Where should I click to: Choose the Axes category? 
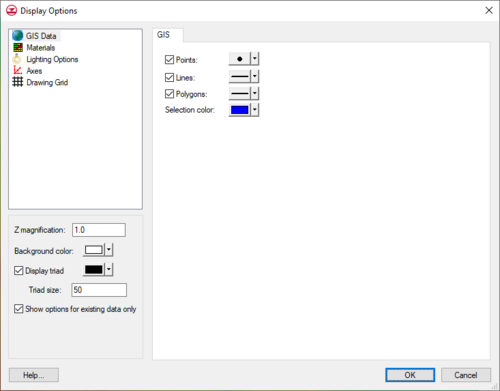point(34,71)
